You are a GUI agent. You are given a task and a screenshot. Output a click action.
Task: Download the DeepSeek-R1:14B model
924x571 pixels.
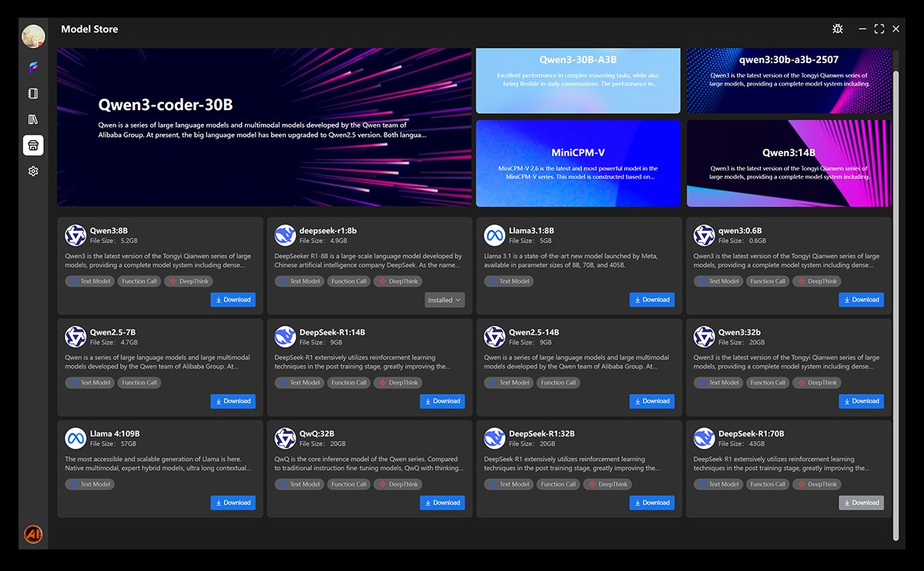point(443,401)
